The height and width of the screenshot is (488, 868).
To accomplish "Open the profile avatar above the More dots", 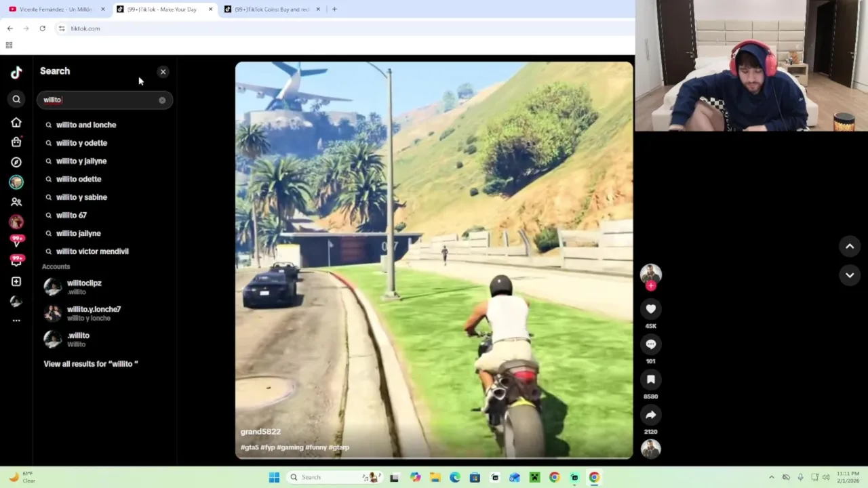I will pos(16,302).
